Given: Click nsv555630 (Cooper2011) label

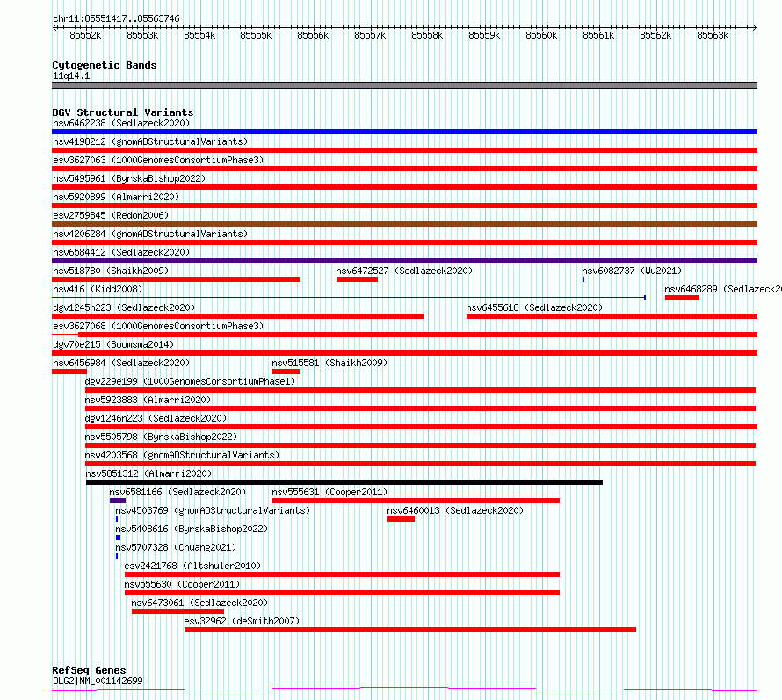Looking at the screenshot, I should [182, 584].
